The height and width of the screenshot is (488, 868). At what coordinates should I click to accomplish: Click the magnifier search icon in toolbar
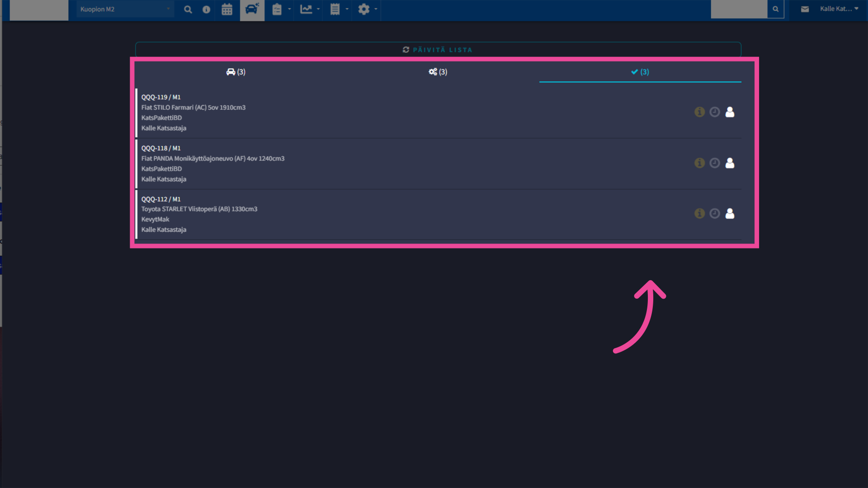188,9
